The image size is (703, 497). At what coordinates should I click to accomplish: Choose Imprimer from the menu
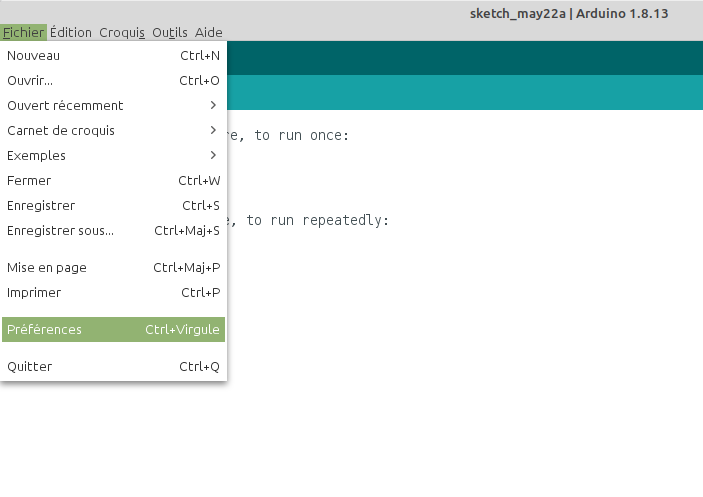tap(113, 293)
